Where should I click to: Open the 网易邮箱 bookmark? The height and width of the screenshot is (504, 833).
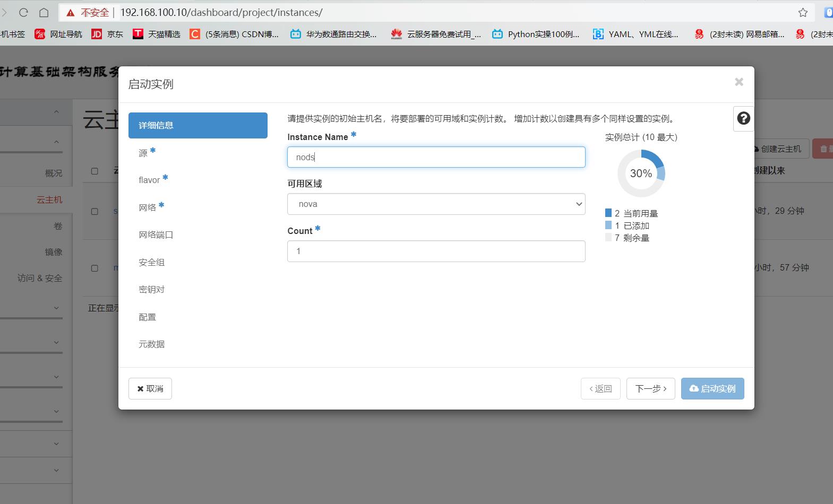(x=740, y=34)
